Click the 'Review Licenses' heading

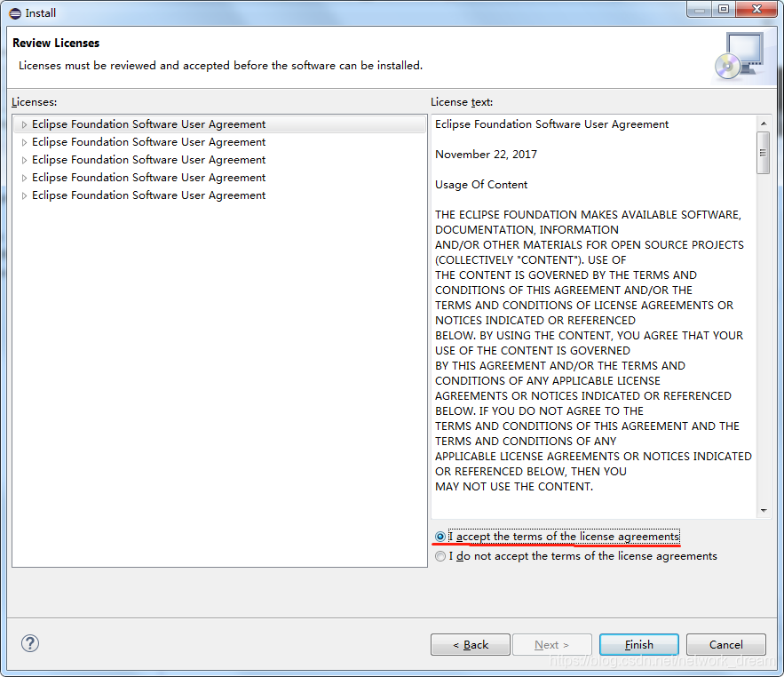pos(56,43)
